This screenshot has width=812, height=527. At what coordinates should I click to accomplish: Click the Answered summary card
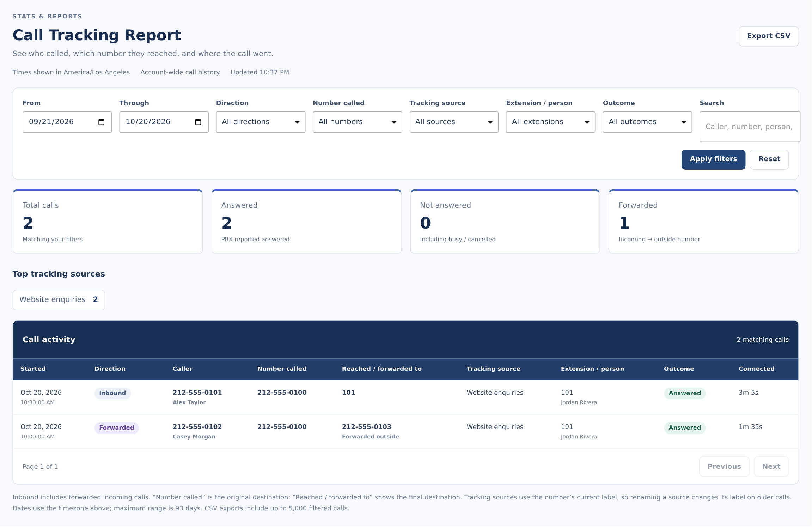(306, 222)
